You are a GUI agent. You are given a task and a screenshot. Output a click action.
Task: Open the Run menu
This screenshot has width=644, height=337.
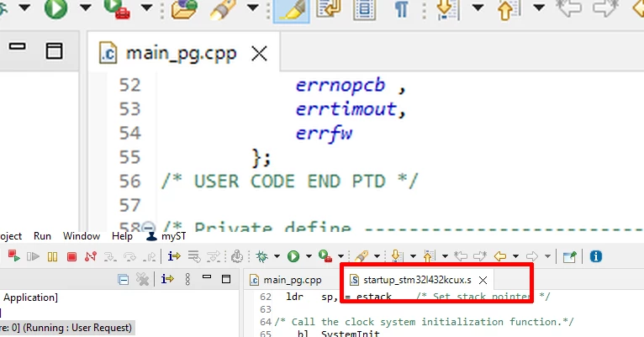point(42,236)
